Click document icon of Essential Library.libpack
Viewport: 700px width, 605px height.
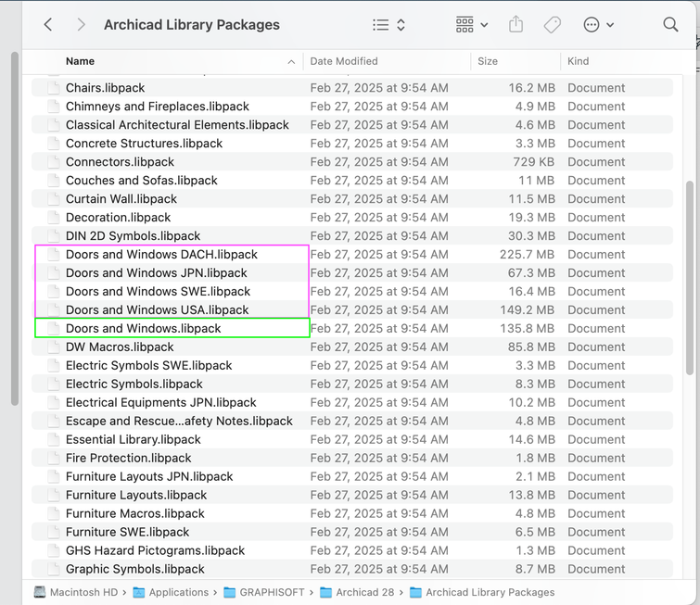[x=54, y=439]
